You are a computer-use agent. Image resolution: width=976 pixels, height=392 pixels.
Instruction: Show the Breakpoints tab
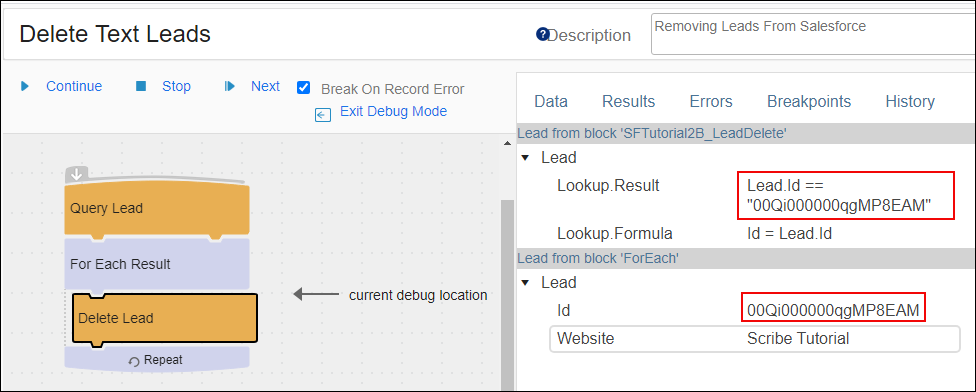(x=809, y=101)
